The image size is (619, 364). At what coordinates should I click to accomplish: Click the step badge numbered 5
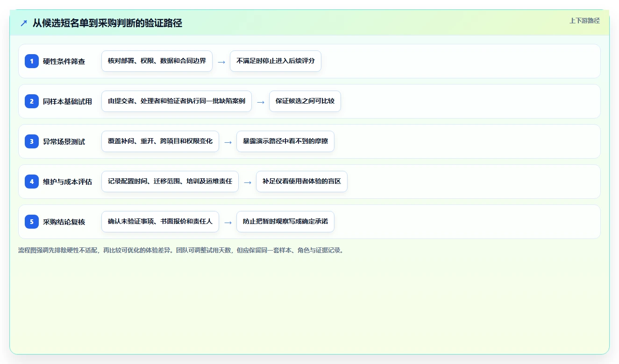32,221
